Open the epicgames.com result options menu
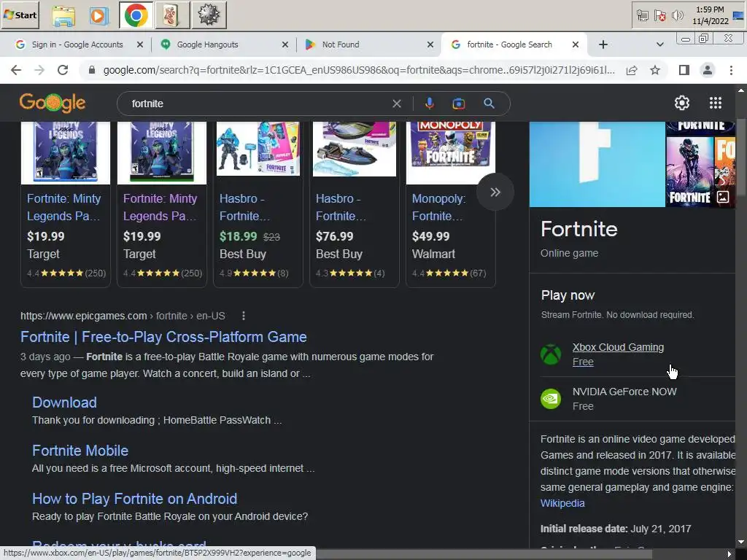 pos(244,316)
